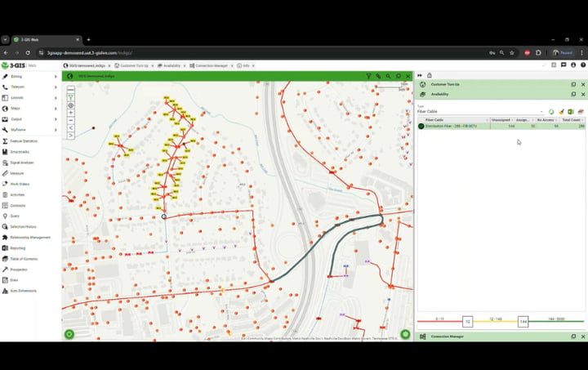Image resolution: width=588 pixels, height=370 pixels.
Task: Click the browser address bar
Action: click(x=262, y=53)
